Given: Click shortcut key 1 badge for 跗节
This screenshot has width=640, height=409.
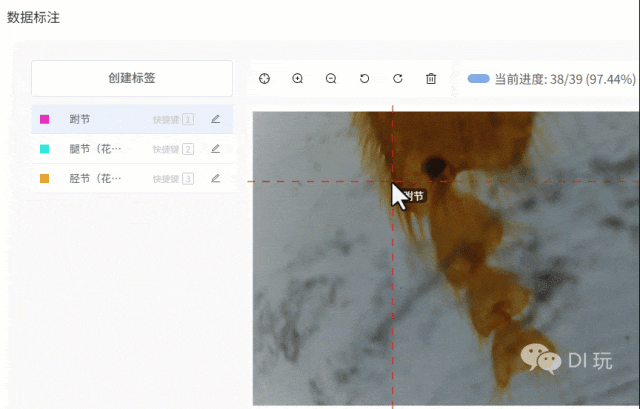Looking at the screenshot, I should tap(188, 119).
